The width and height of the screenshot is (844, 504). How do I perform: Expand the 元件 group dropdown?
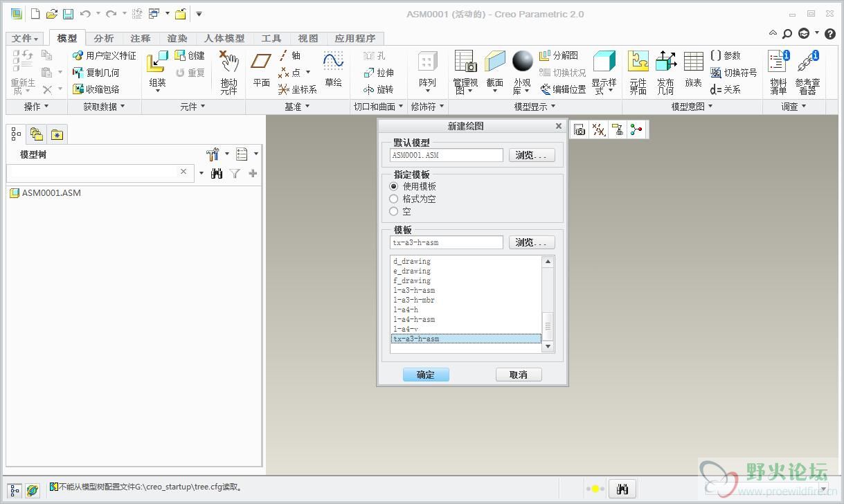coord(193,106)
